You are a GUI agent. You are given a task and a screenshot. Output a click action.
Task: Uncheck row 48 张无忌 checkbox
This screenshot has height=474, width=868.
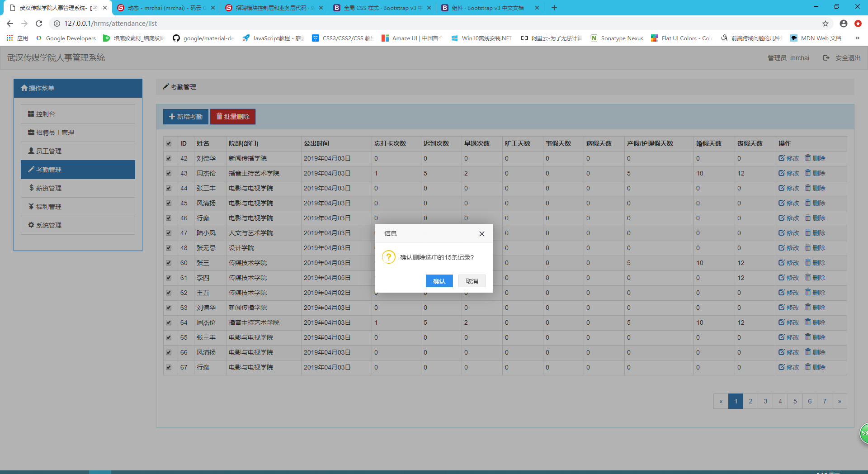pyautogui.click(x=169, y=248)
